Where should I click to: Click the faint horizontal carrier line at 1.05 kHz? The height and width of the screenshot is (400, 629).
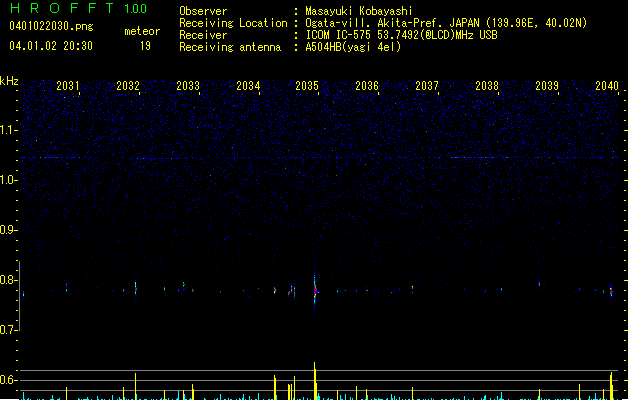(x=319, y=158)
